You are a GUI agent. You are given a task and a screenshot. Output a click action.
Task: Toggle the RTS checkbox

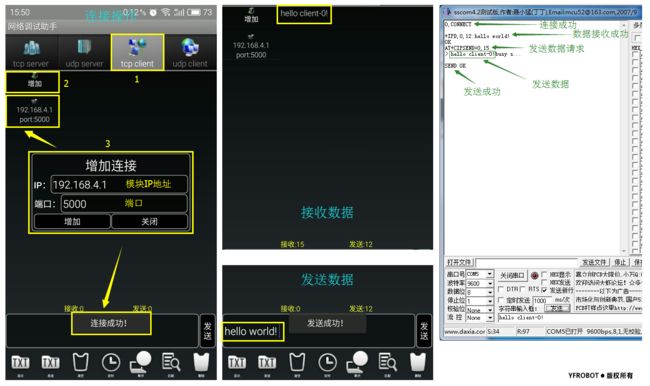click(x=523, y=289)
